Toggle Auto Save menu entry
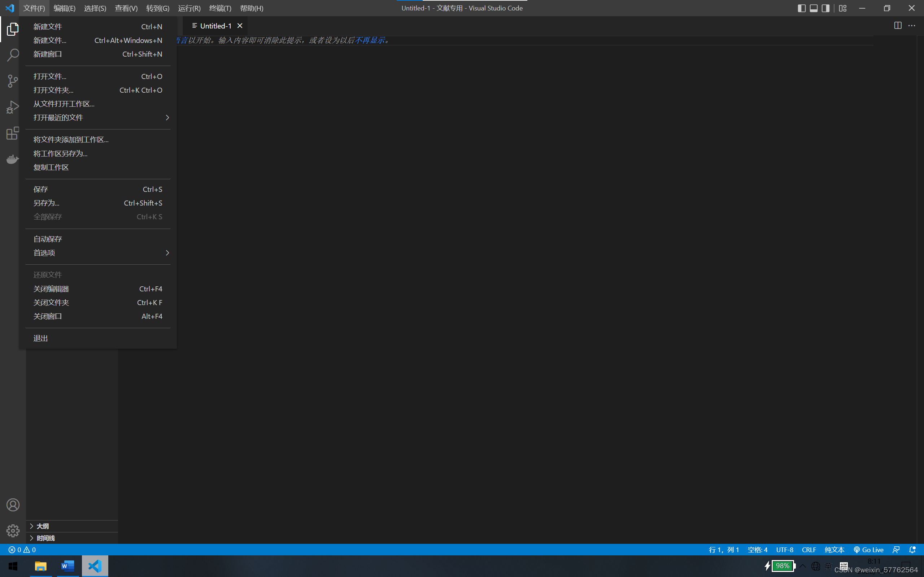The image size is (924, 577). pos(48,239)
